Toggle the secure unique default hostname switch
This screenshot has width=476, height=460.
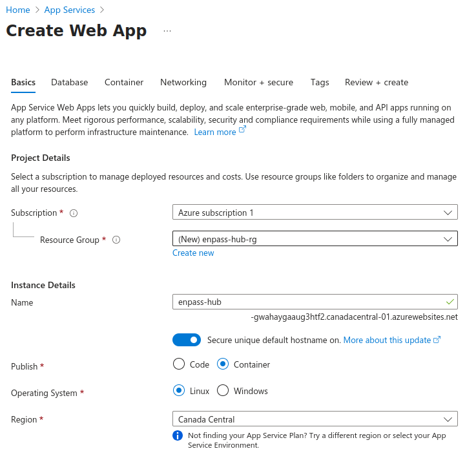pyautogui.click(x=187, y=340)
